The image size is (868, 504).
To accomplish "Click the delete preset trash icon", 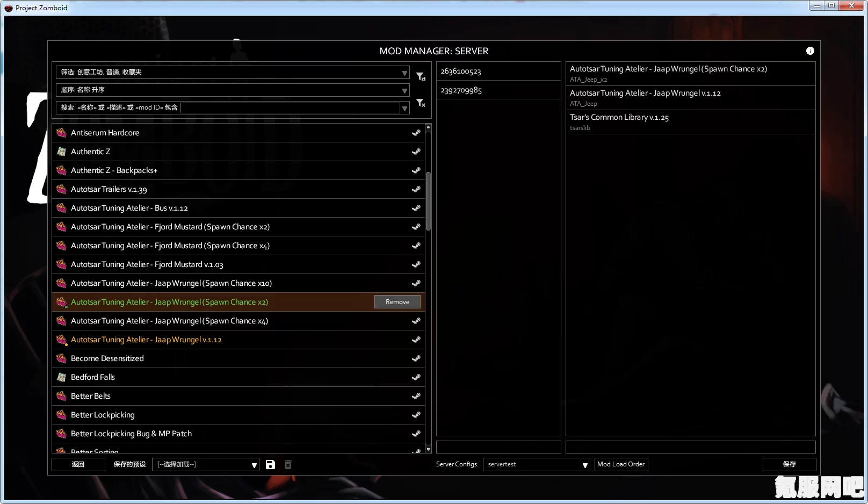I will point(288,464).
